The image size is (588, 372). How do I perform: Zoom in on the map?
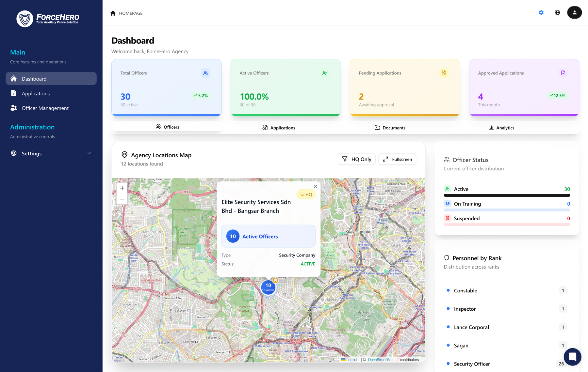pos(122,188)
